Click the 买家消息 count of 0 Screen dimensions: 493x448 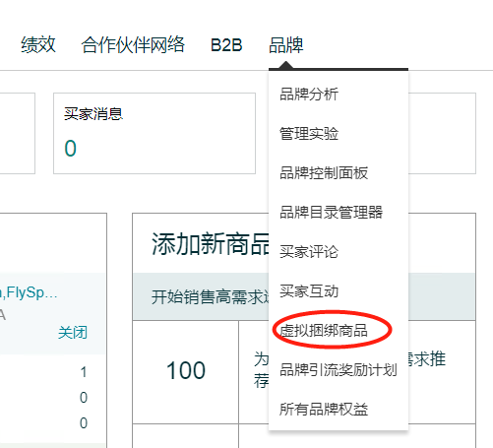(71, 149)
